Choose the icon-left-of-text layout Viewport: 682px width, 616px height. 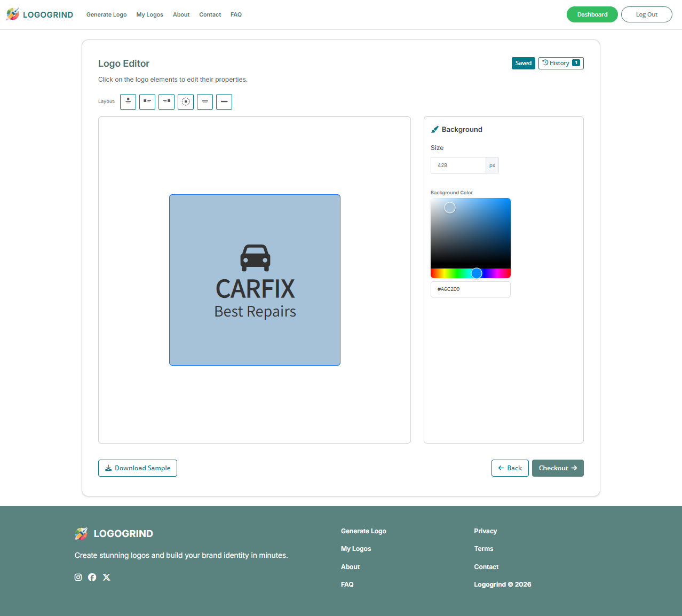[147, 101]
